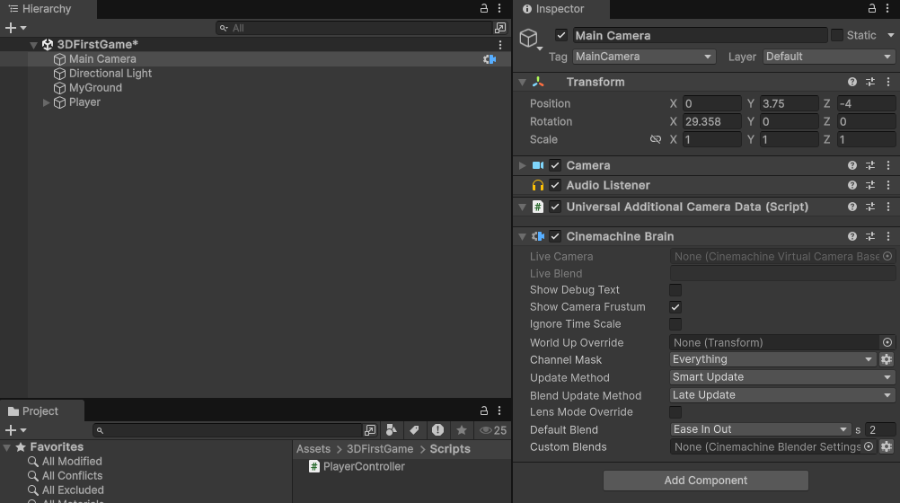This screenshot has width=900, height=503.
Task: Enable Lens Mode Override
Action: coord(676,412)
